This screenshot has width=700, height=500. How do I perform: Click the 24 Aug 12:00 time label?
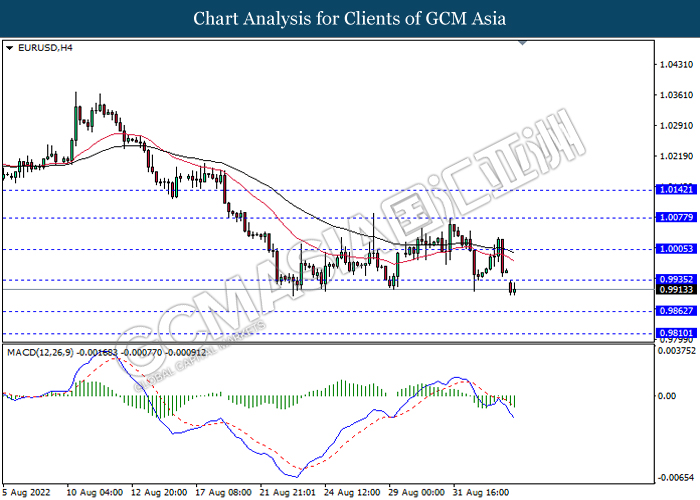353,492
